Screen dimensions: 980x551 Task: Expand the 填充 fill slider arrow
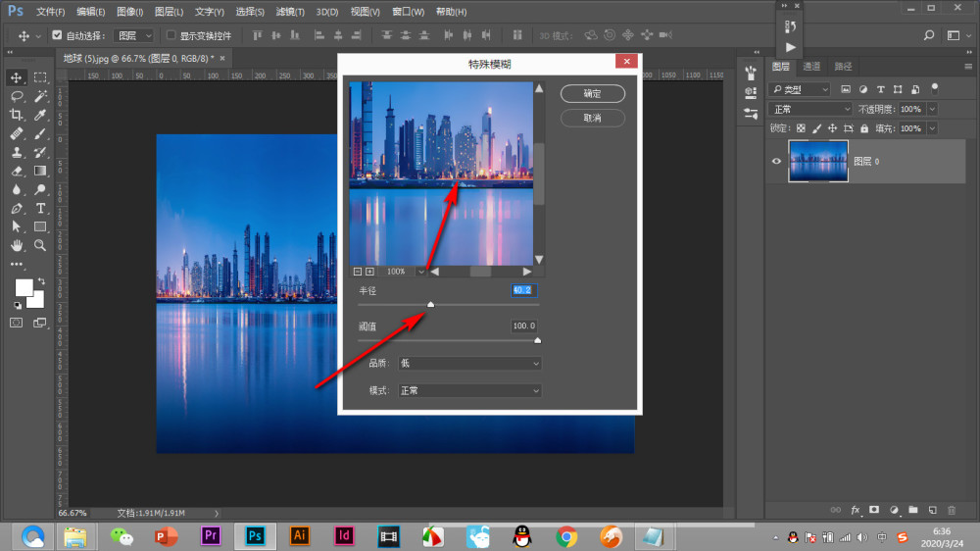[x=933, y=128]
